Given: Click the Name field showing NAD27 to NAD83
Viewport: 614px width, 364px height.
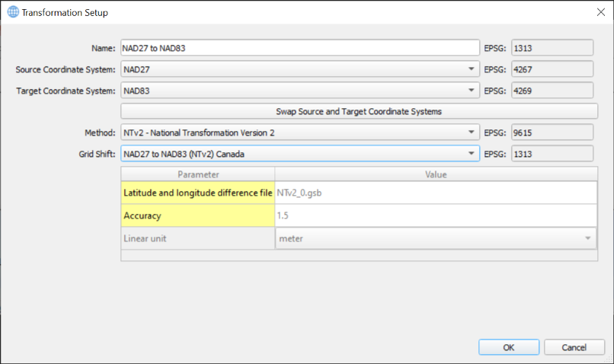Looking at the screenshot, I should tap(300, 48).
